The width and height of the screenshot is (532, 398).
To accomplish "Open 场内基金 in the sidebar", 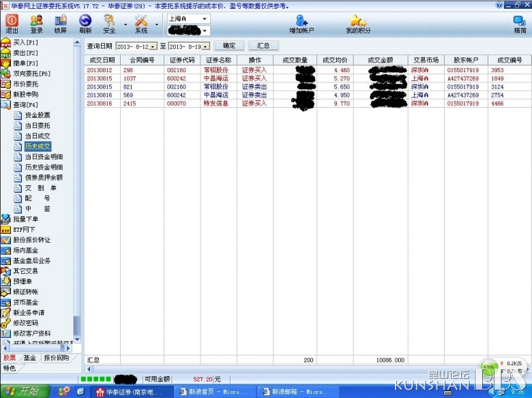I will 25,251.
